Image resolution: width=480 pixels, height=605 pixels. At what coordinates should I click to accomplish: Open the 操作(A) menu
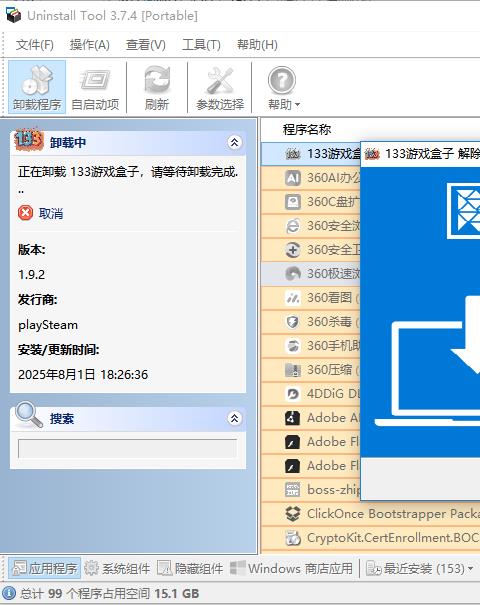90,45
